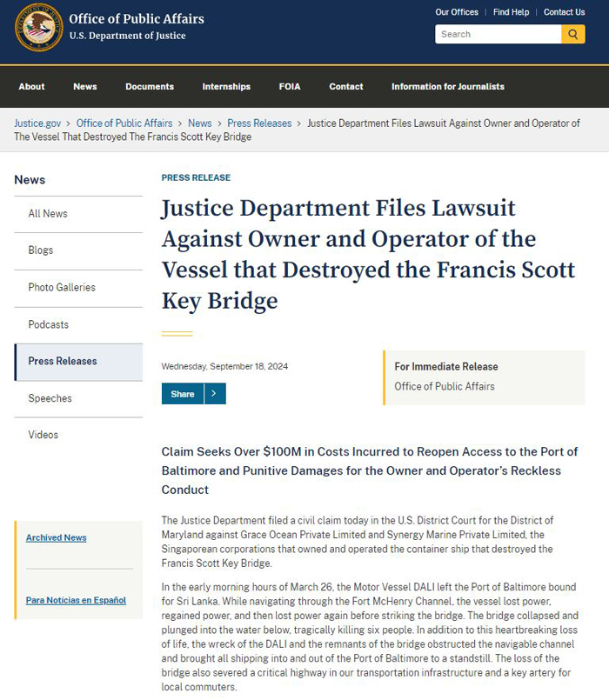Open the Internships menu item
This screenshot has width=609, height=700.
(226, 87)
